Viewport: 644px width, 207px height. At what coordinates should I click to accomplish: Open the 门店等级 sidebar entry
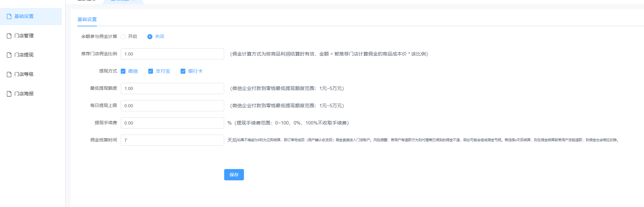coord(31,74)
